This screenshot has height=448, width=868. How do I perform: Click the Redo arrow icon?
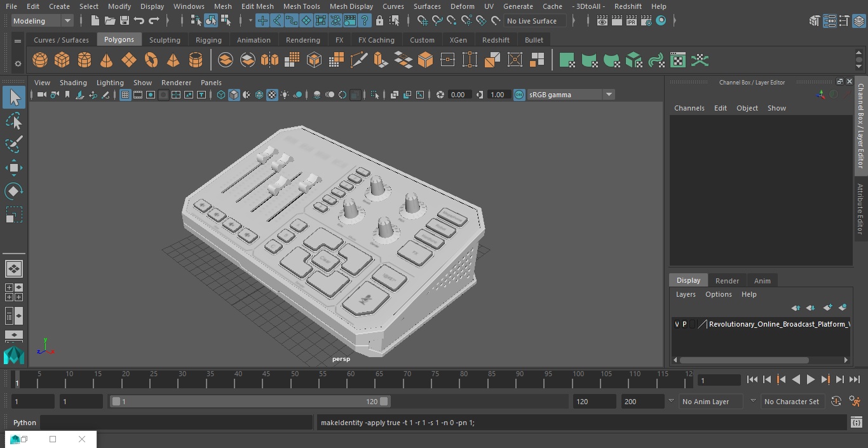click(x=154, y=21)
